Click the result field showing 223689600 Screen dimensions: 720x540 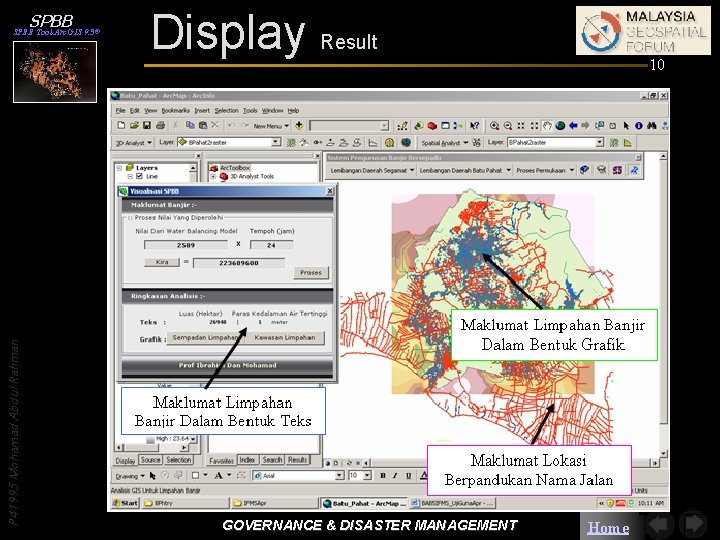click(x=239, y=263)
